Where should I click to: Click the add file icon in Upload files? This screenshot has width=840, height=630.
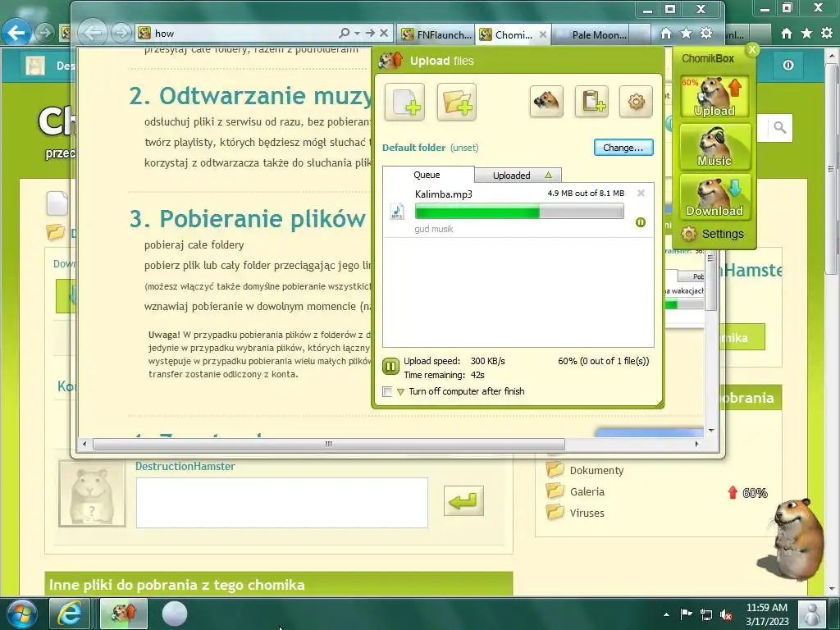(x=404, y=101)
